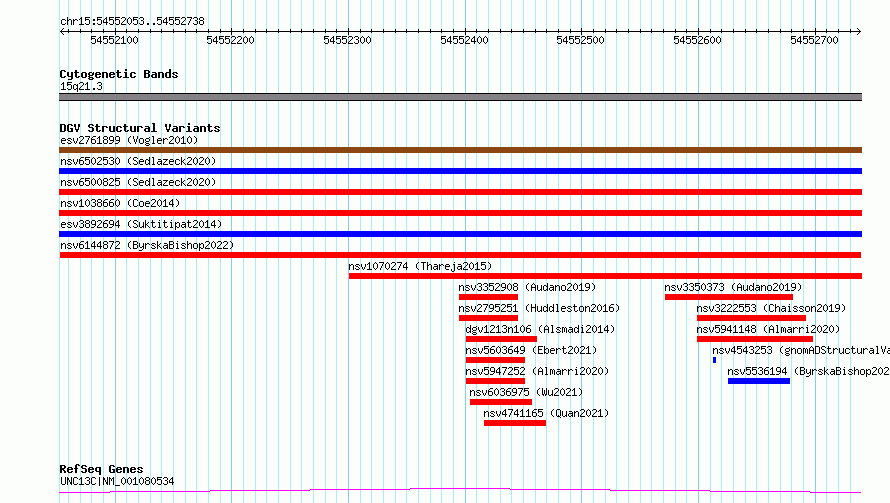Open nsv3352908 (Audano2019) variant label
Image resolution: width=890 pixels, height=503 pixels.
point(527,287)
